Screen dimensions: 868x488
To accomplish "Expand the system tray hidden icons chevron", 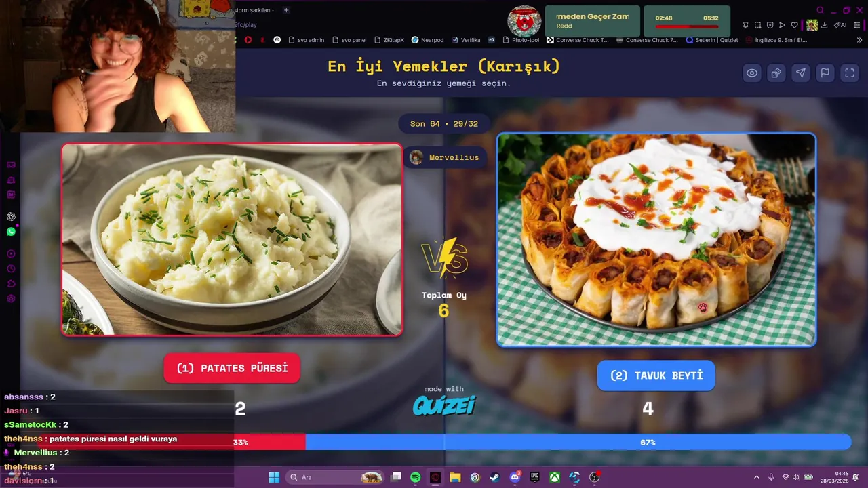I will 757,477.
